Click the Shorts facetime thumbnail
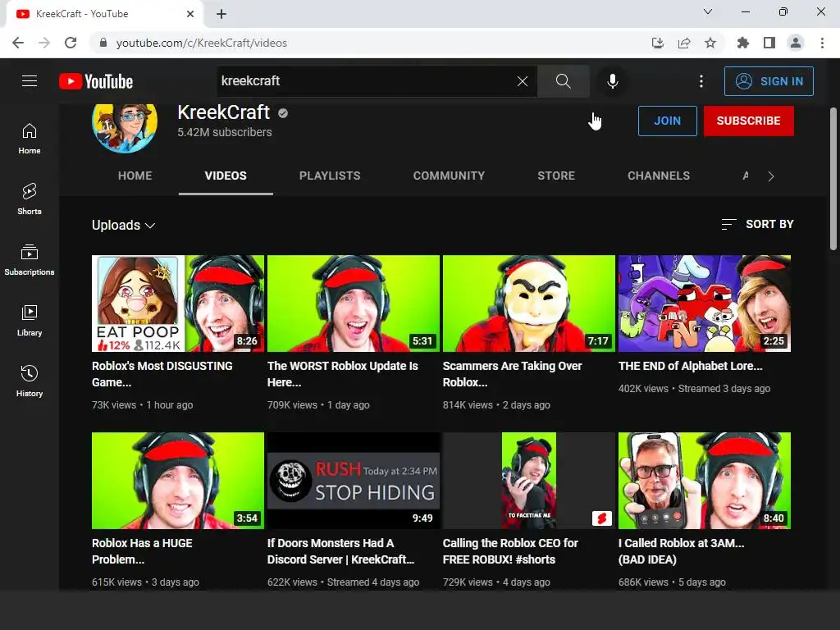 529,481
